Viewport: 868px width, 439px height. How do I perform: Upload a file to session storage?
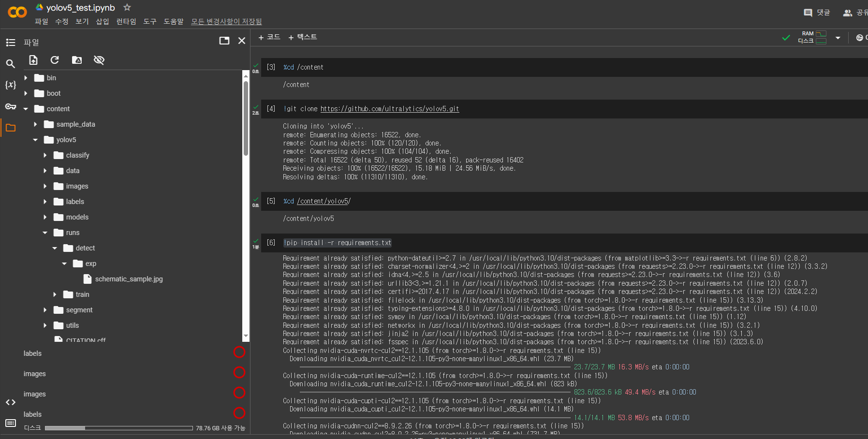[x=33, y=60]
